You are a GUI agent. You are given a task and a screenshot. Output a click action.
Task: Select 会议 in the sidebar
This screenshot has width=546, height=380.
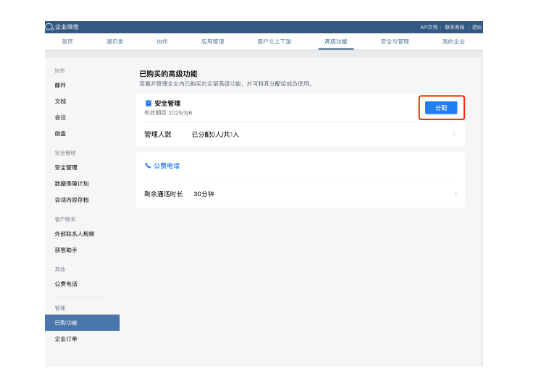click(60, 117)
